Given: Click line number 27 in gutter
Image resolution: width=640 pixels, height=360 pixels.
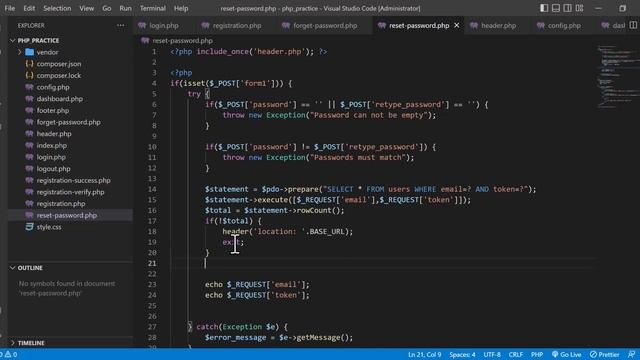Looking at the screenshot, I should (152, 327).
